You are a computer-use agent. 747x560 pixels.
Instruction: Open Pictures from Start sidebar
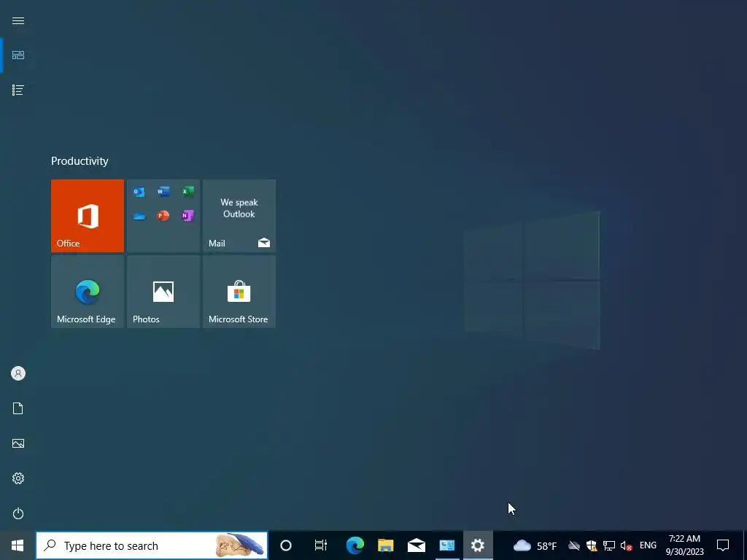click(x=18, y=443)
